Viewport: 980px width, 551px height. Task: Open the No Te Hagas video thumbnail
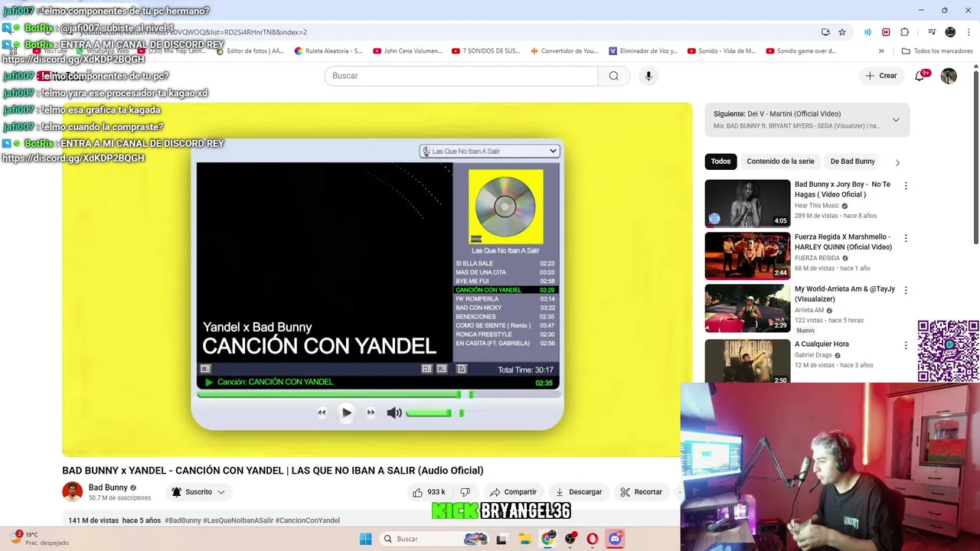747,204
